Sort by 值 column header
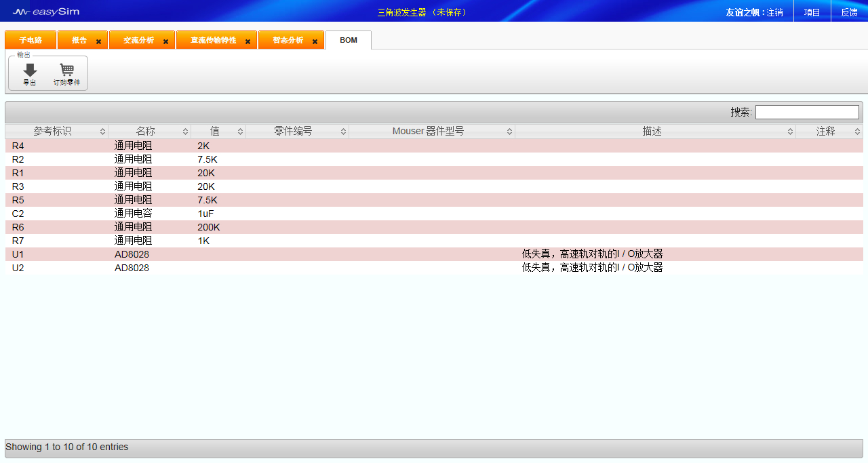This screenshot has height=463, width=868. (x=218, y=131)
